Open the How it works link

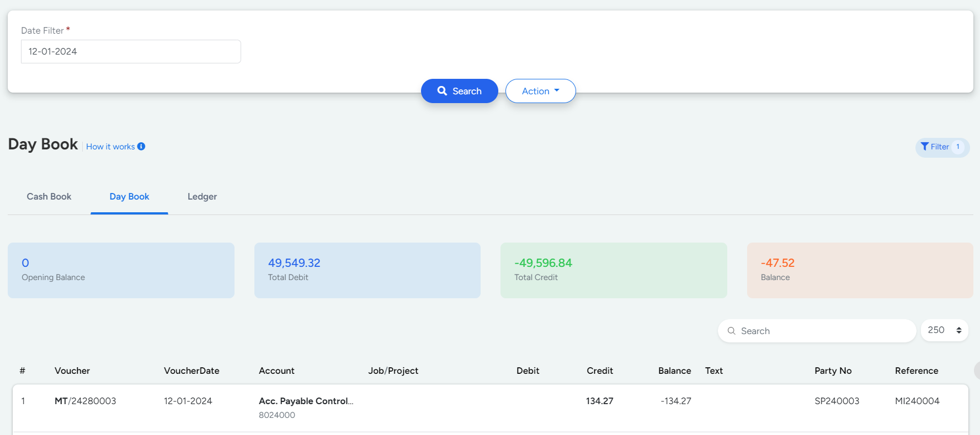coord(110,147)
